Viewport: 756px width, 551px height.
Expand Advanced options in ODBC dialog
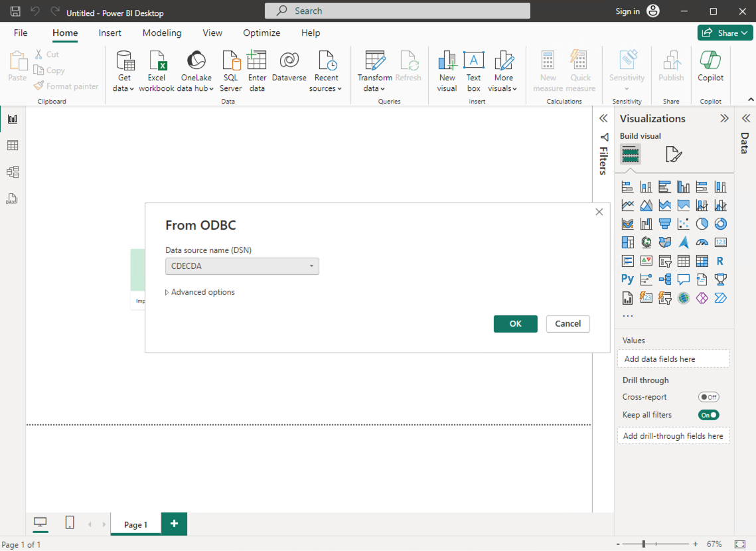tap(200, 292)
